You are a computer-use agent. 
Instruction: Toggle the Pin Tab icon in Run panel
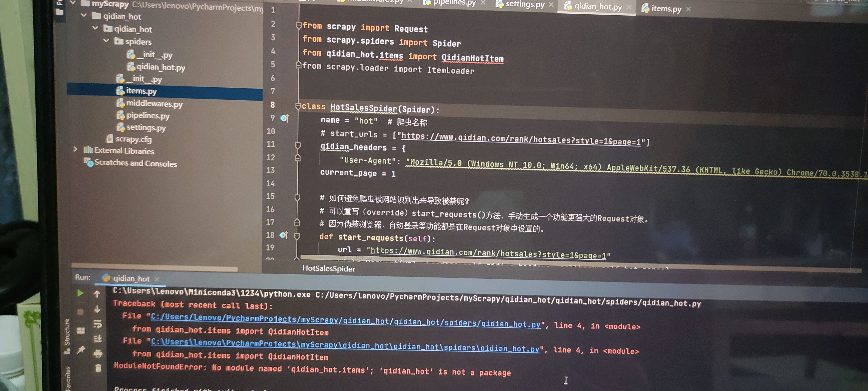(81, 349)
